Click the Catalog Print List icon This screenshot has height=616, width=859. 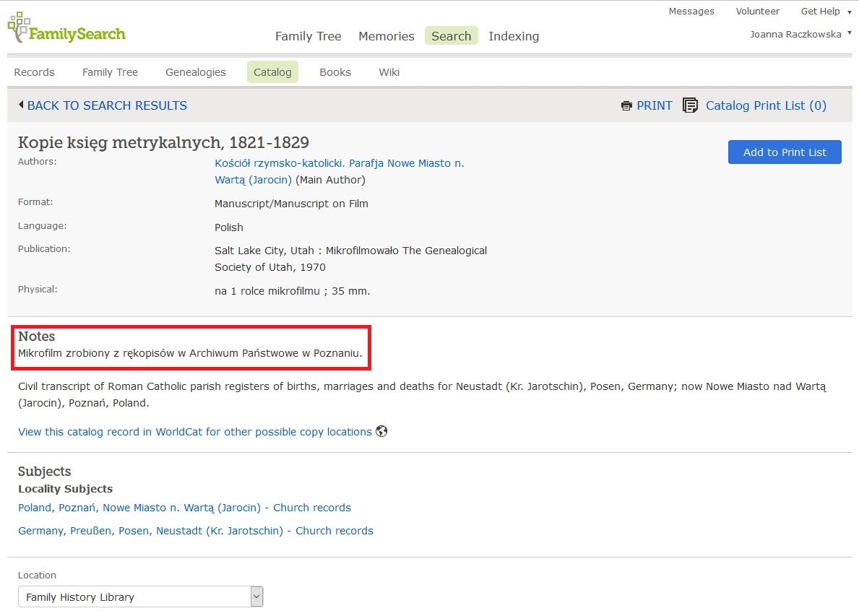pos(690,105)
